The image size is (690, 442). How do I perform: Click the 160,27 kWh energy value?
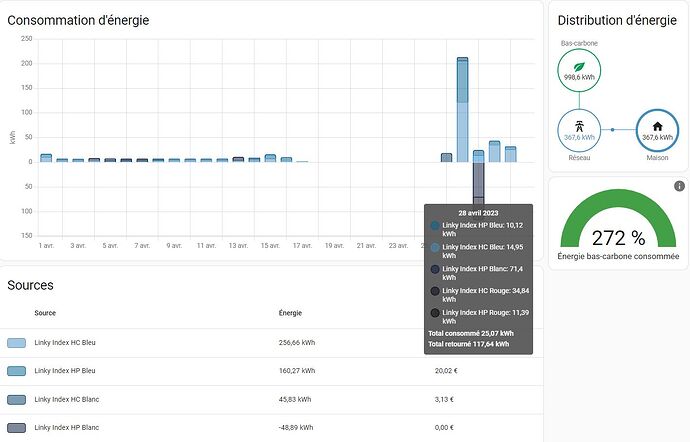297,371
